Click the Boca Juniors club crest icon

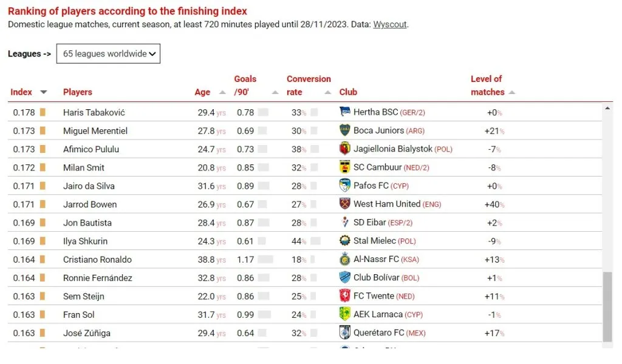coord(344,130)
